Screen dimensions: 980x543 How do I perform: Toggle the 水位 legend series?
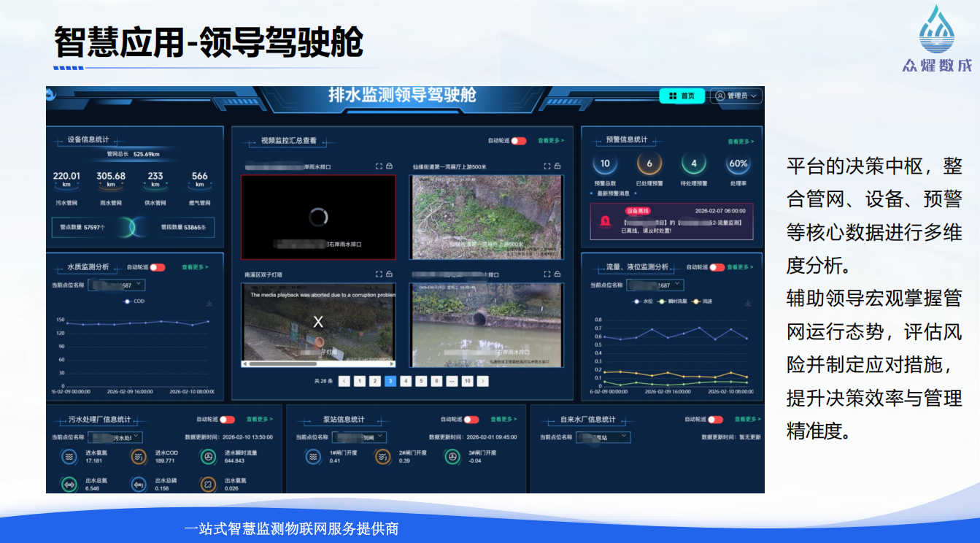(x=644, y=301)
